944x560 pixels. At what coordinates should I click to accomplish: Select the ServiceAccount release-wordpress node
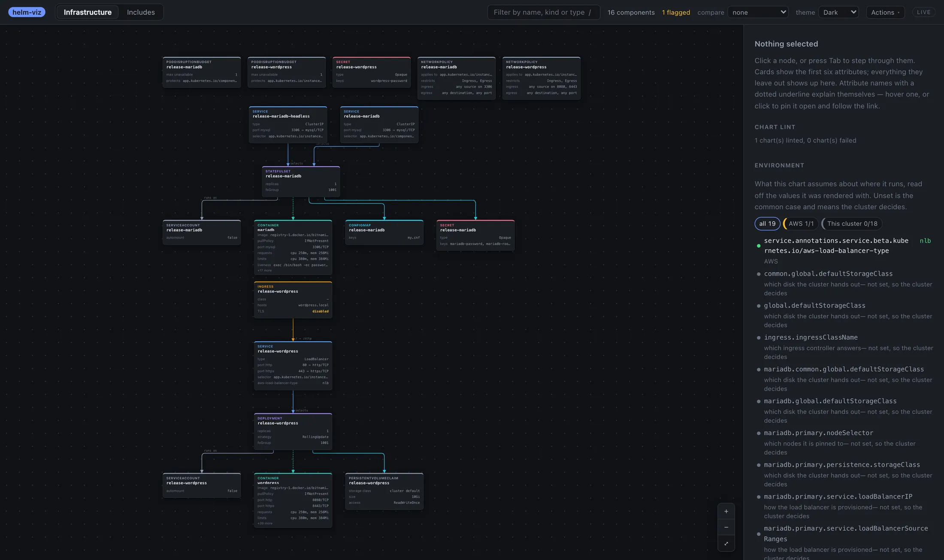coord(202,485)
